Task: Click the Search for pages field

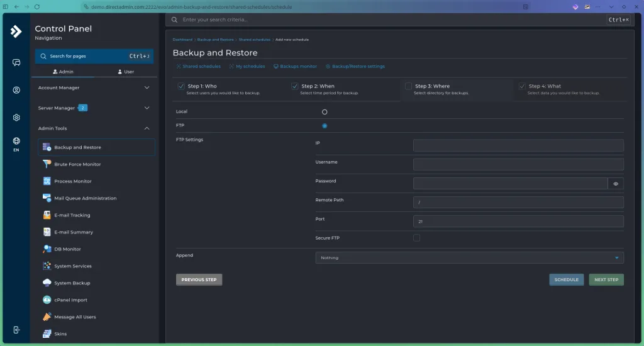Action: (x=94, y=56)
